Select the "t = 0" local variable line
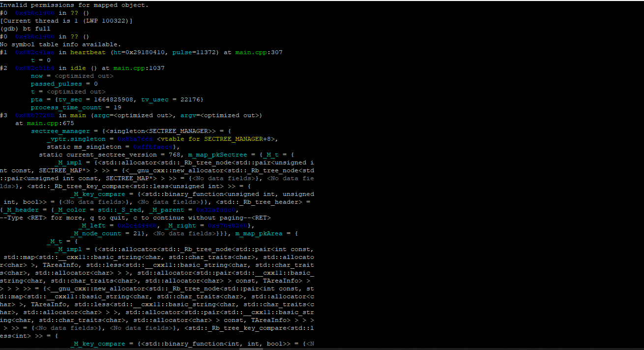Screen dimensions: 644x350 (41, 60)
